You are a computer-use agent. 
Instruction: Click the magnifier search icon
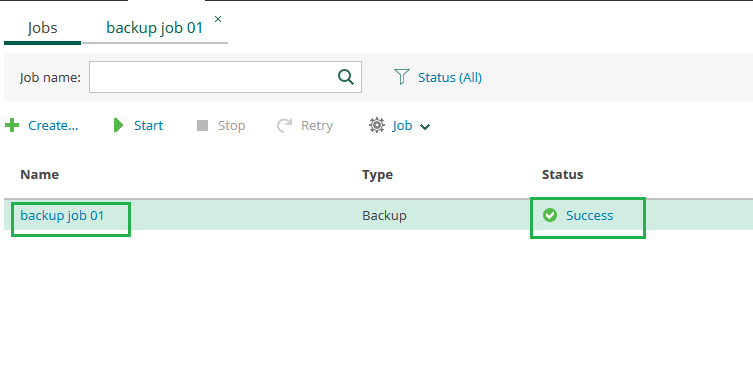point(346,77)
